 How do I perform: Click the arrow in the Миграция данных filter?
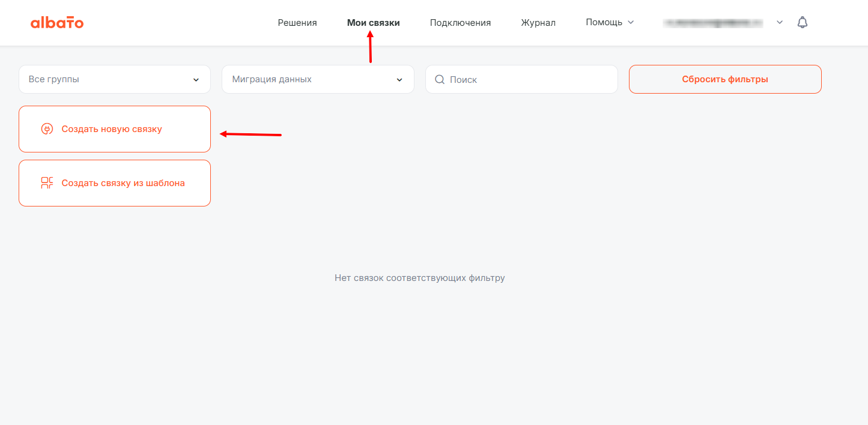399,80
